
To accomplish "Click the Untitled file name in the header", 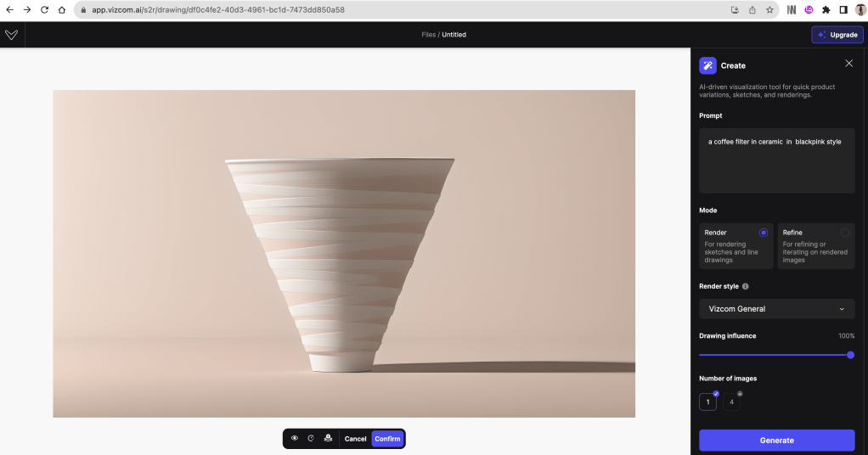I will [x=454, y=35].
